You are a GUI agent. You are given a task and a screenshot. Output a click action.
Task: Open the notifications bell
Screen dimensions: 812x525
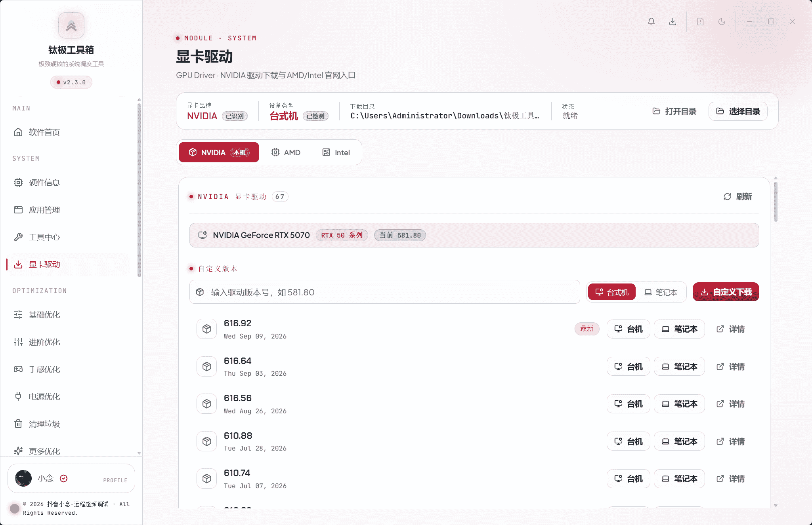click(651, 21)
